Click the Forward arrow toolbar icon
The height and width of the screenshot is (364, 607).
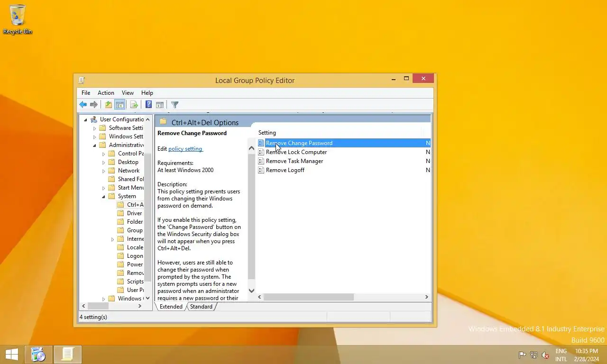[94, 105]
